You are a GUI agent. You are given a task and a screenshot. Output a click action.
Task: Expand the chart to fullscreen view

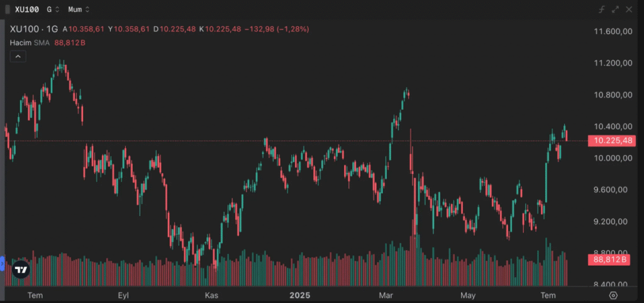pyautogui.click(x=615, y=9)
